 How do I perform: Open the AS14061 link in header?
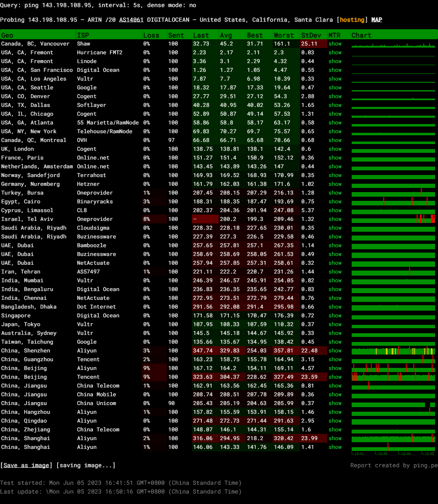coord(131,20)
